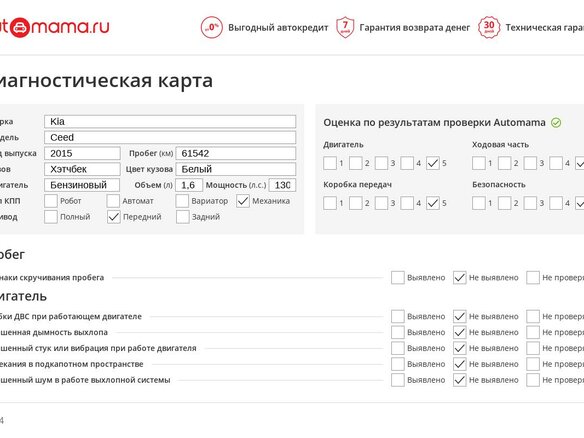Click the green verified checkmark next to Automama
This screenshot has height=438, width=584.
556,123
